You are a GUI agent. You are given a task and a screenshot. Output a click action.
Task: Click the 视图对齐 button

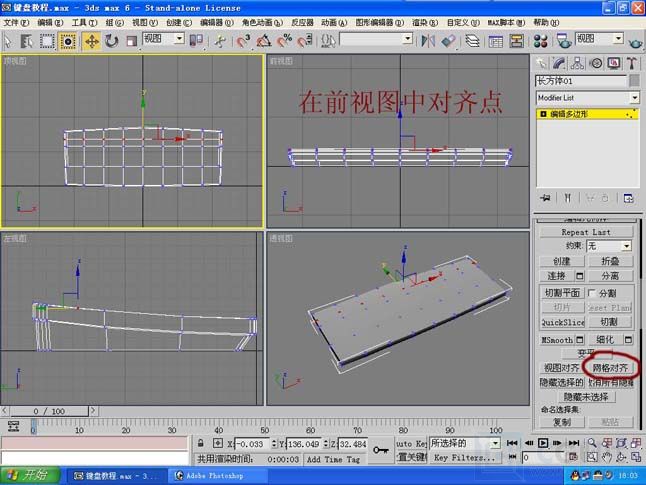[x=562, y=368]
